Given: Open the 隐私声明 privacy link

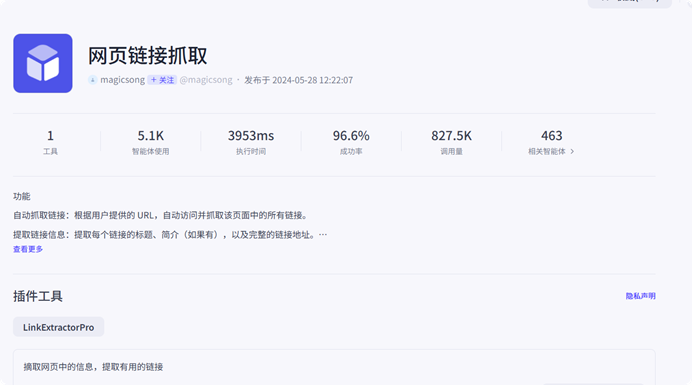Looking at the screenshot, I should coord(640,296).
